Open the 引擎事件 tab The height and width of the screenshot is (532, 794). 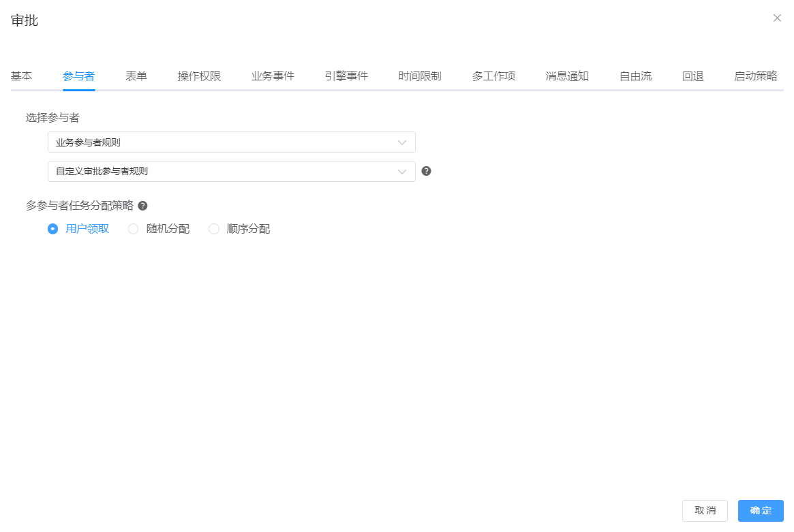(346, 76)
